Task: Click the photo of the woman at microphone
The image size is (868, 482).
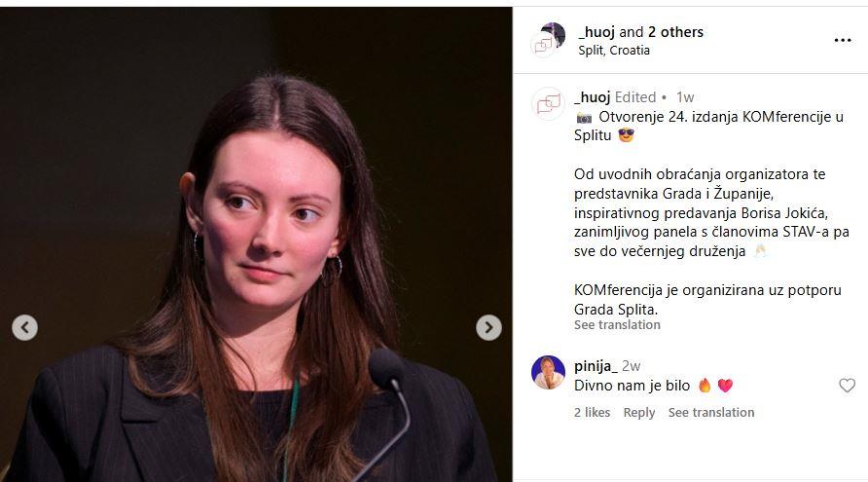Action: pos(256,243)
